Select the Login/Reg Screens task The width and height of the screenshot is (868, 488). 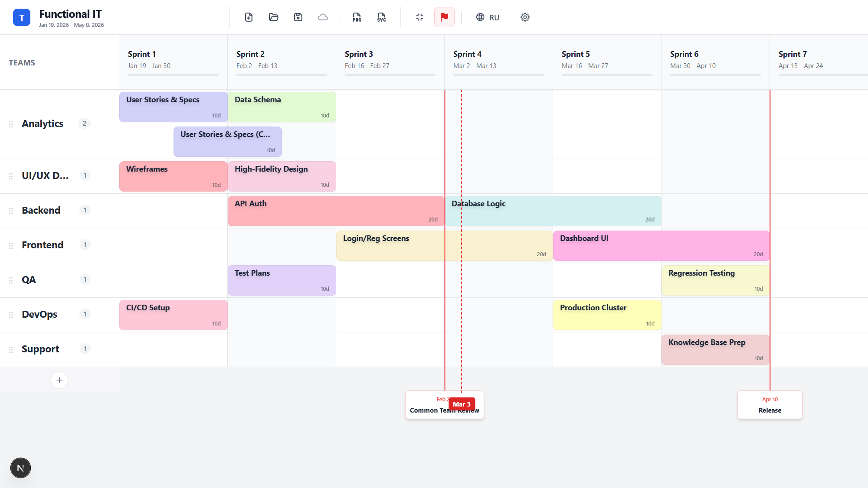(x=445, y=246)
